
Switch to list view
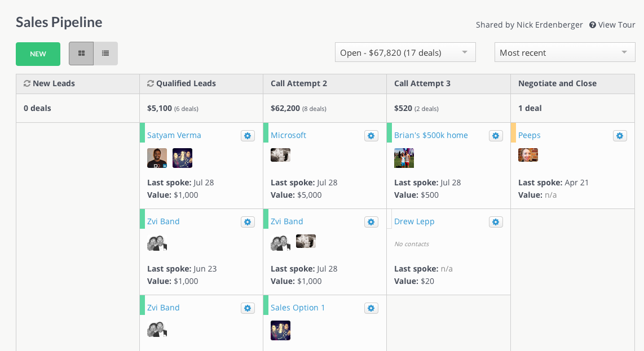pyautogui.click(x=105, y=54)
